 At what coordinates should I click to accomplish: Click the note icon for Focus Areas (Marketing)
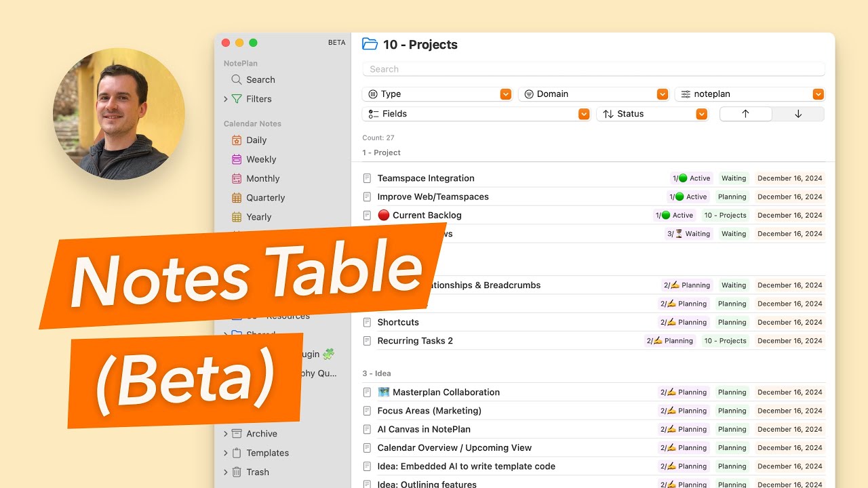(x=367, y=410)
